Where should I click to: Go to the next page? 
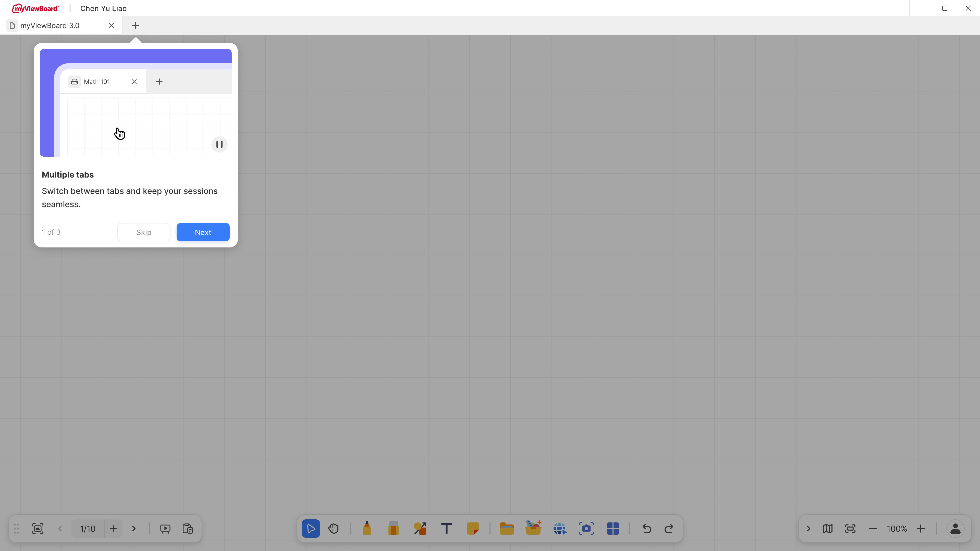tap(133, 528)
